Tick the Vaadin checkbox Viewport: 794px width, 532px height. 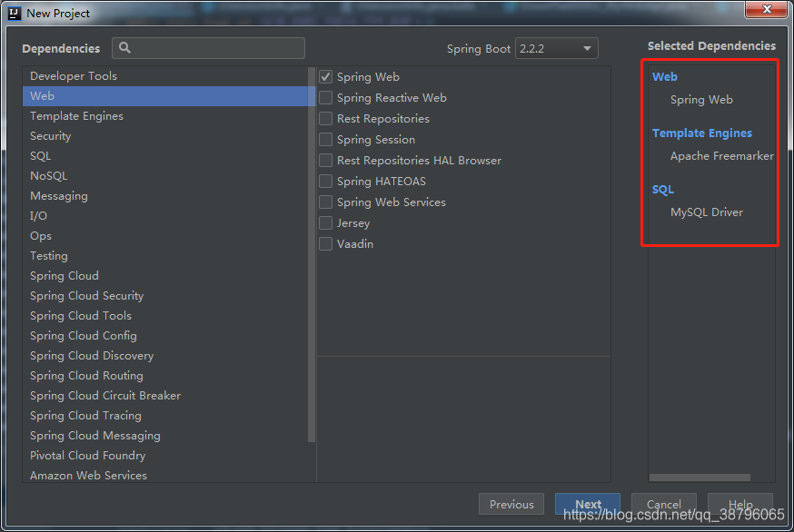(325, 243)
